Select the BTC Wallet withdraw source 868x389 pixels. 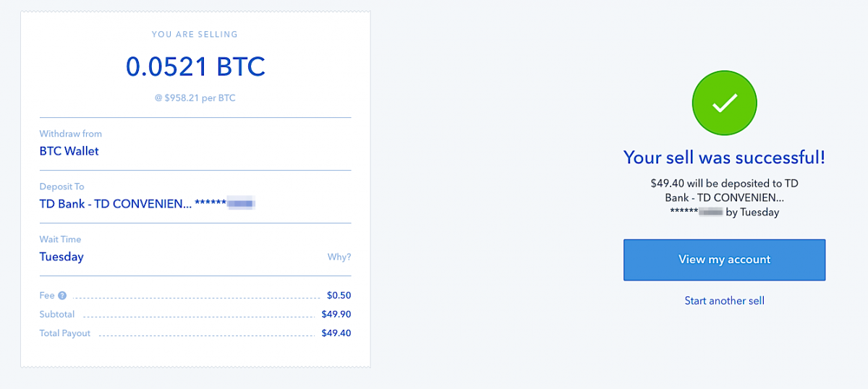pyautogui.click(x=69, y=151)
